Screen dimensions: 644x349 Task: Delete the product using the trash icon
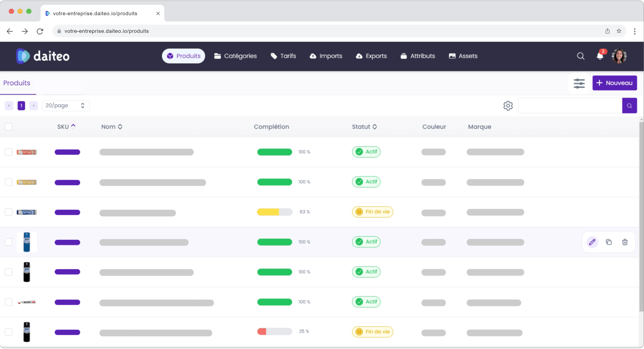point(625,242)
